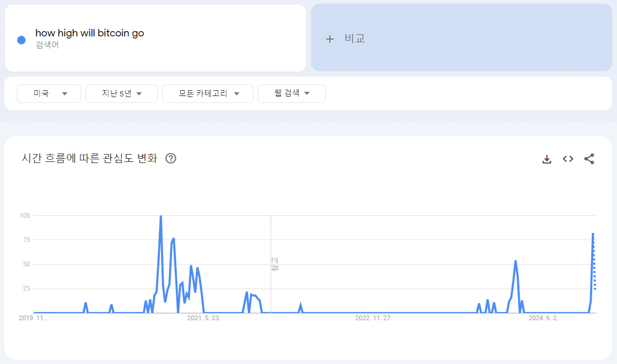Click the chart peak at 100

click(x=161, y=216)
